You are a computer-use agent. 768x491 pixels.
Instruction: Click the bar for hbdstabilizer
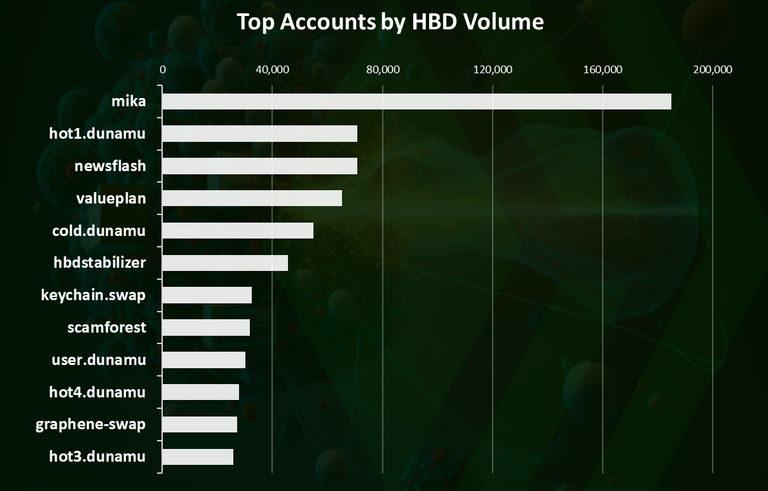point(225,263)
